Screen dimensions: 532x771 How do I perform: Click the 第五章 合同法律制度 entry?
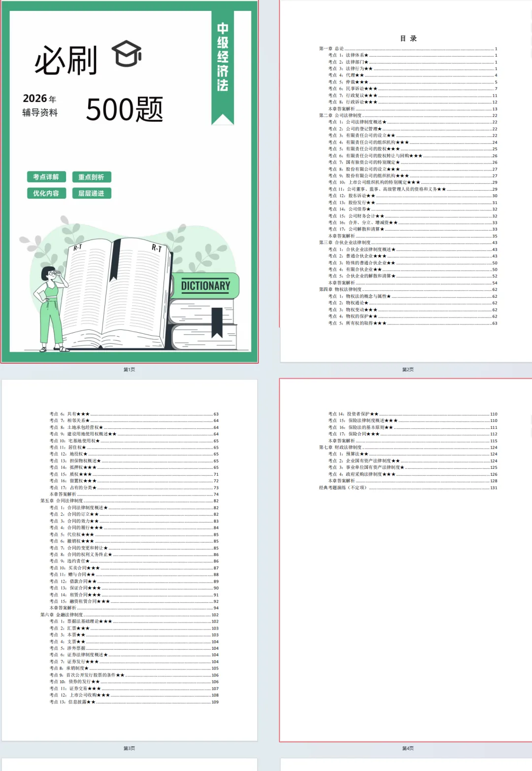point(130,501)
